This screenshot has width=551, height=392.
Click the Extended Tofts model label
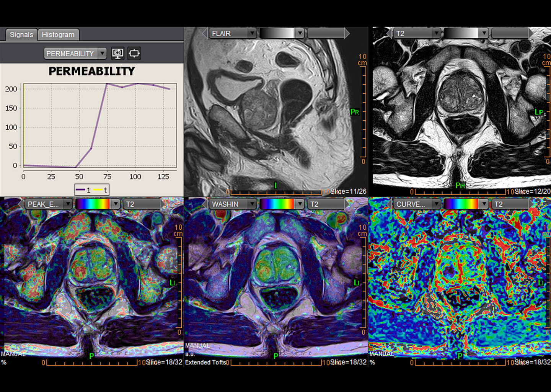click(x=205, y=362)
